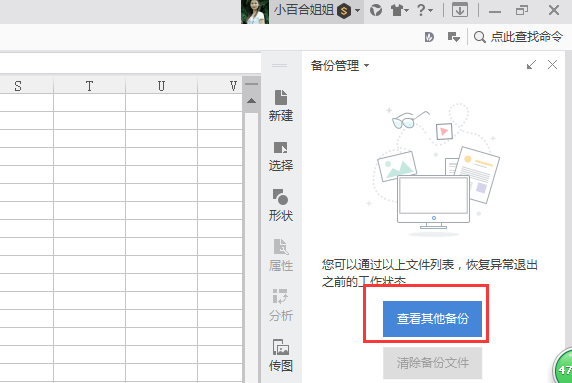Click the D-shaped icon beside search
The width and height of the screenshot is (572, 383).
point(429,37)
